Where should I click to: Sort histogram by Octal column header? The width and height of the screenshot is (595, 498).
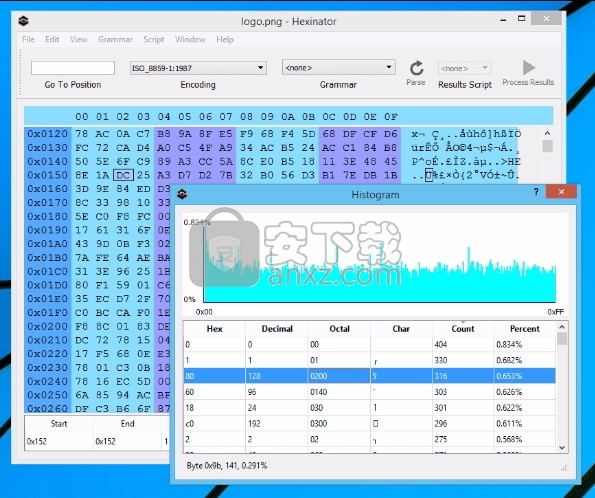click(x=339, y=329)
